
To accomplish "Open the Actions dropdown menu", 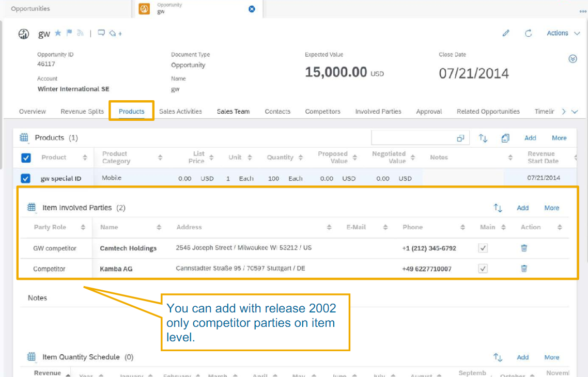I will [563, 33].
